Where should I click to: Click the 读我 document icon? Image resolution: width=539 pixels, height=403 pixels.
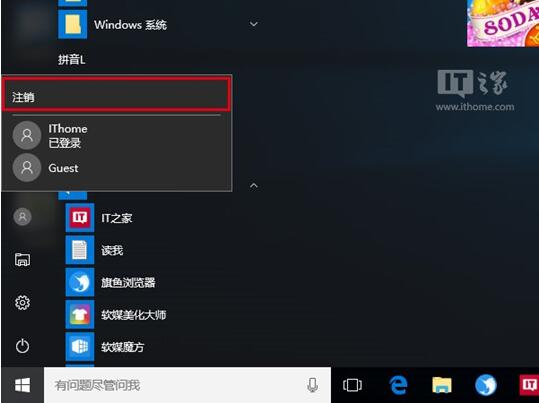pos(80,250)
